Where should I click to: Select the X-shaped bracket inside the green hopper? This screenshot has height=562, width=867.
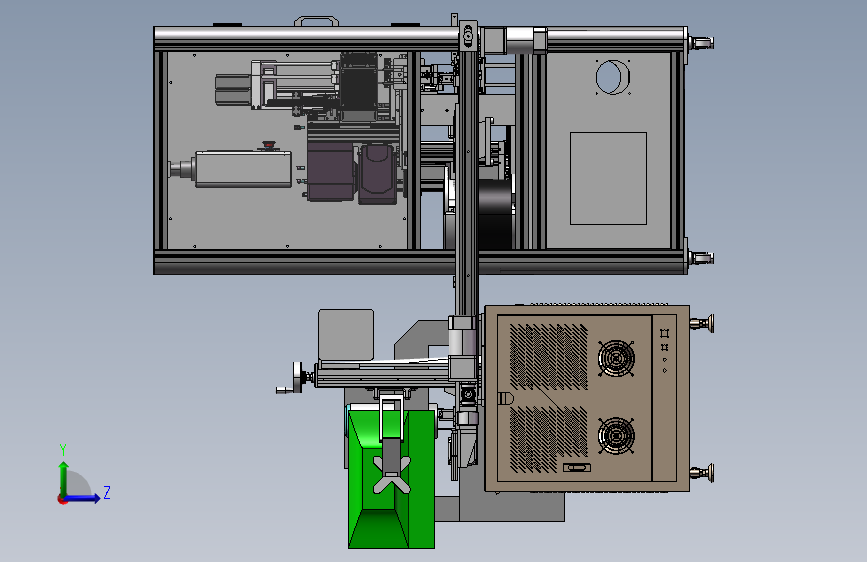(391, 475)
